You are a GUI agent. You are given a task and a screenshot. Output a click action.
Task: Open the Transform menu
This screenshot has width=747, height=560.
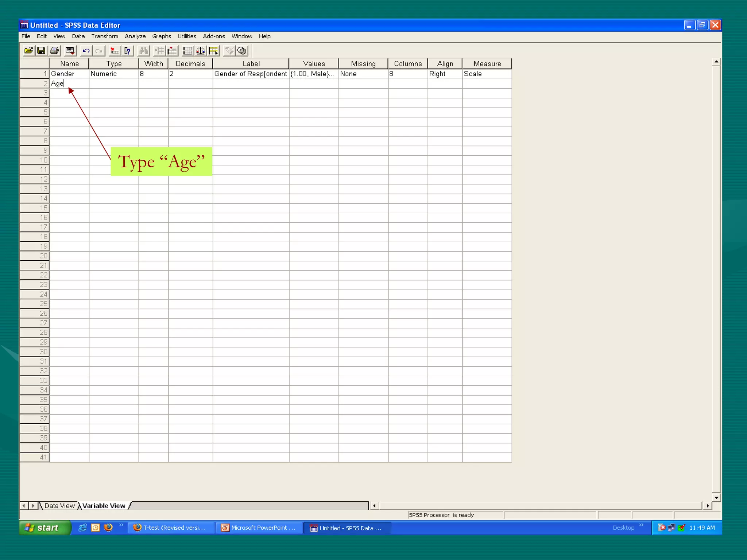click(x=105, y=36)
